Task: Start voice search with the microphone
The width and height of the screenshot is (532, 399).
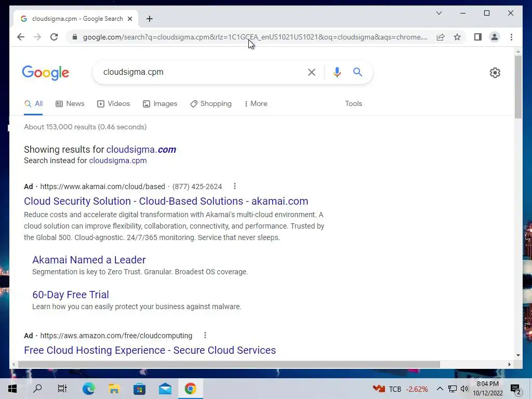Action: tap(337, 72)
